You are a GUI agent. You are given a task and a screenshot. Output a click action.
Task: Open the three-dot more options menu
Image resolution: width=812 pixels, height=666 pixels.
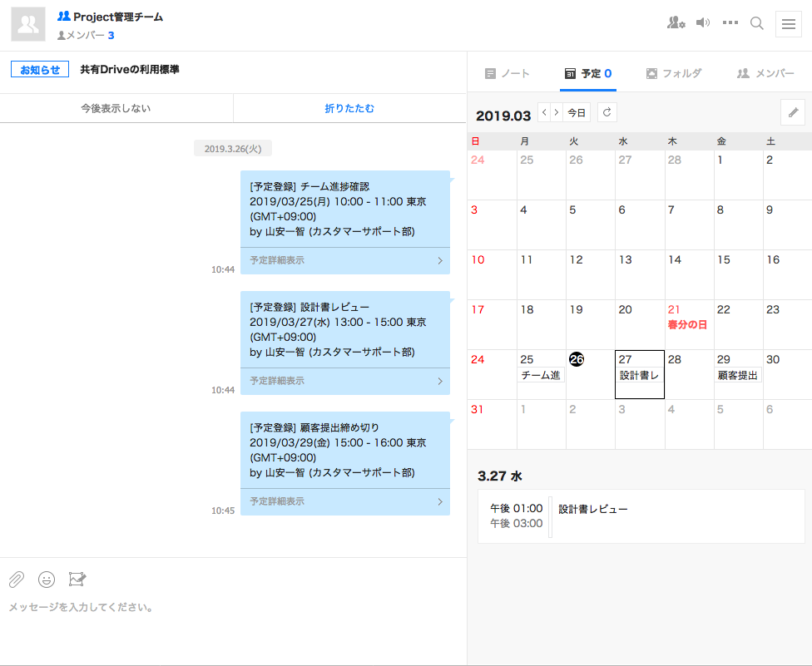(730, 23)
